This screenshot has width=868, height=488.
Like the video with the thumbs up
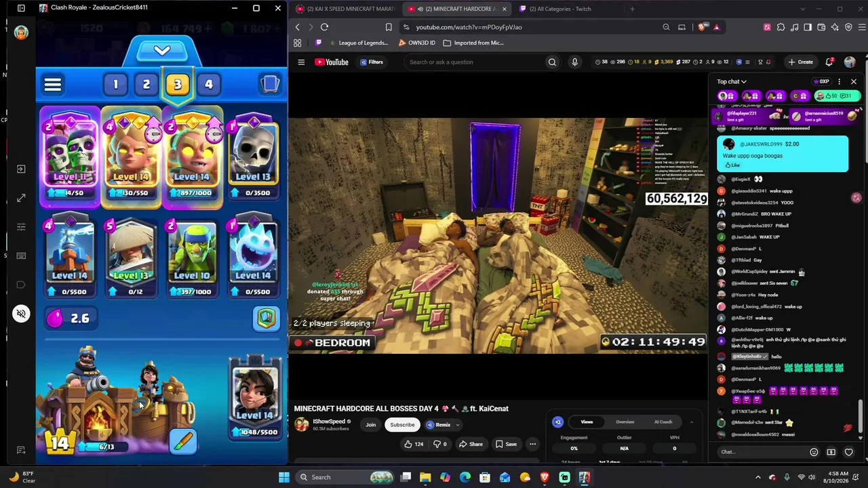(x=414, y=445)
